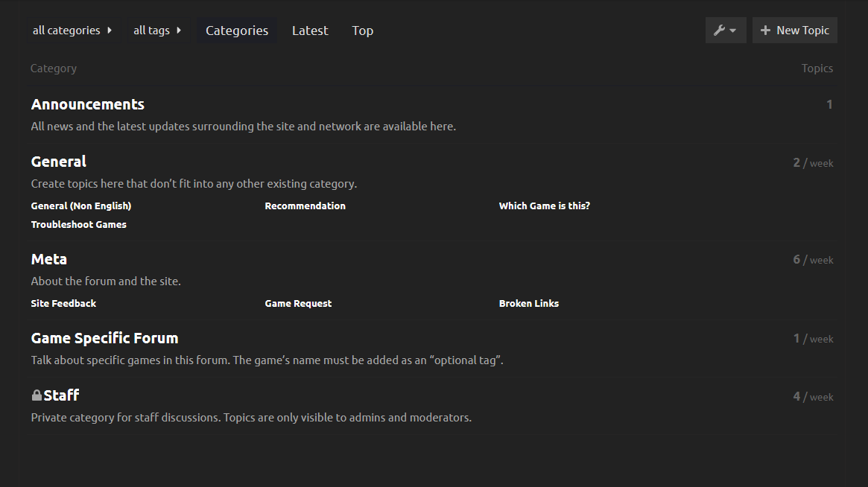This screenshot has height=487, width=868.
Task: Click the Staff category description text
Action: 251,418
